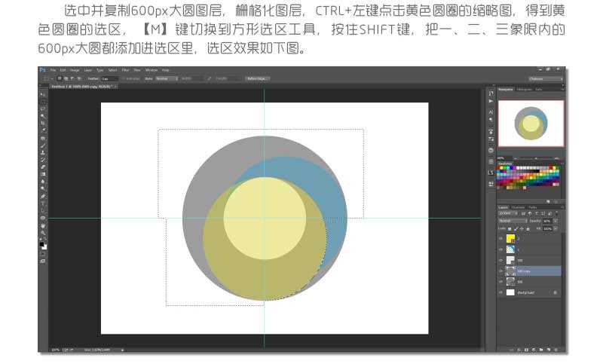Click the foreground/background color box
Screen dimensions: 603x364
(43, 245)
